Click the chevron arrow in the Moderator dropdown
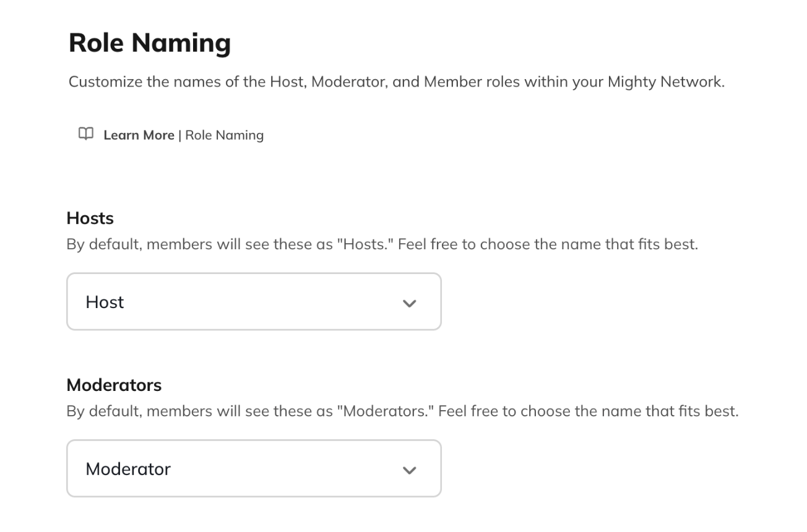 click(409, 470)
